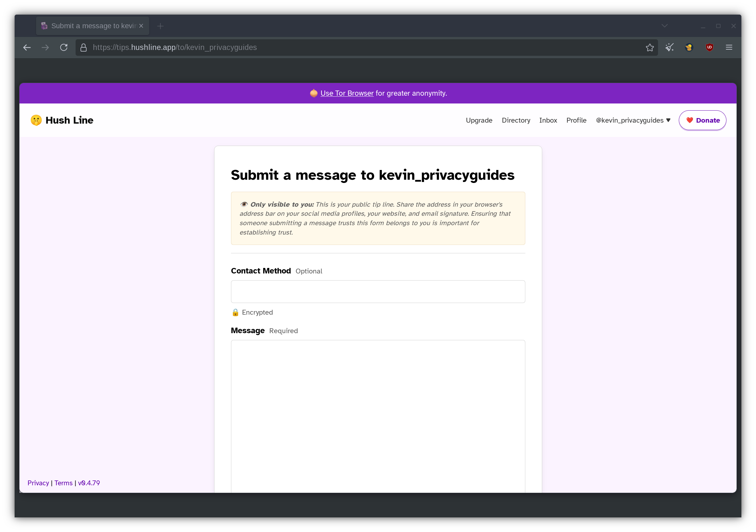Follow the Use Tor Browser link
Viewport: 756px width, 532px height.
(x=347, y=93)
